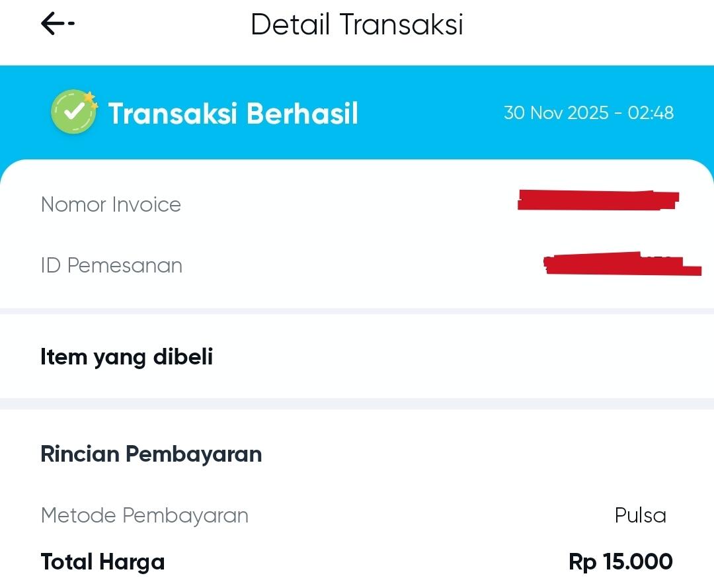The height and width of the screenshot is (588, 714).
Task: Click the Item yang dibeli heading text
Action: click(x=126, y=357)
